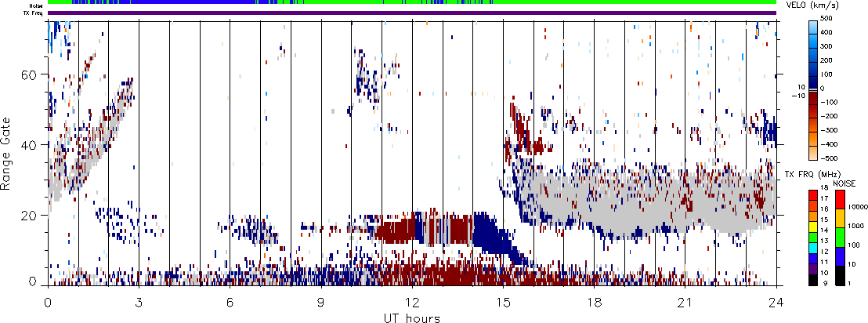Pick the dark red swatch just below zero velocity
868x323 pixels.
813,98
